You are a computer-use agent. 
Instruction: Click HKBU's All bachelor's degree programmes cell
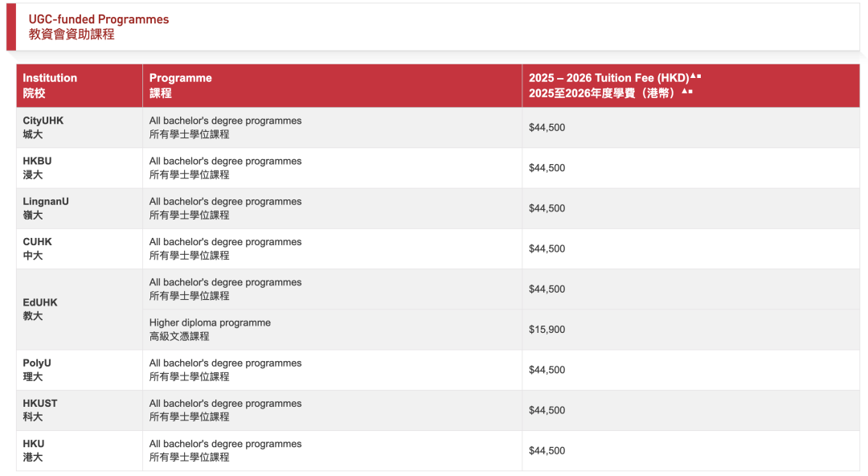click(x=332, y=168)
